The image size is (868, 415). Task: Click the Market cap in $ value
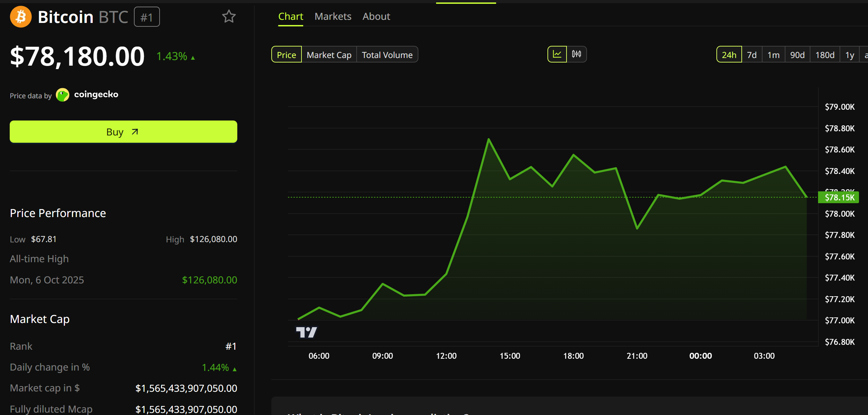(186, 388)
